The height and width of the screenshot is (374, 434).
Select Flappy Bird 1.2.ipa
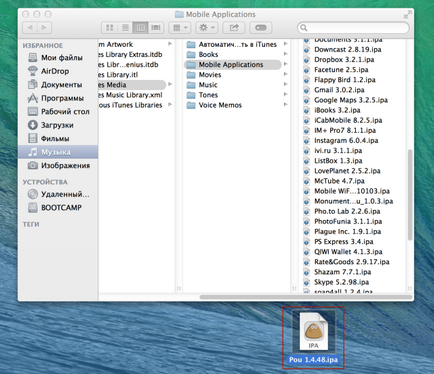tap(345, 80)
